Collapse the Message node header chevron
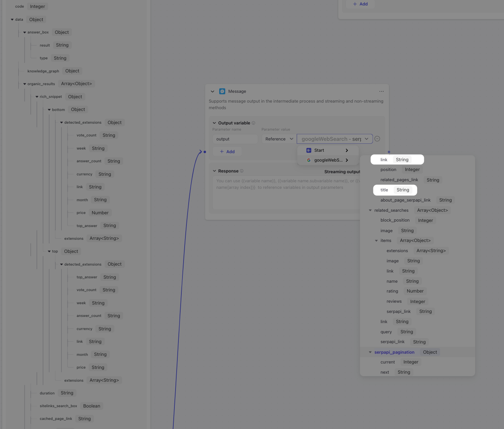 213,91
